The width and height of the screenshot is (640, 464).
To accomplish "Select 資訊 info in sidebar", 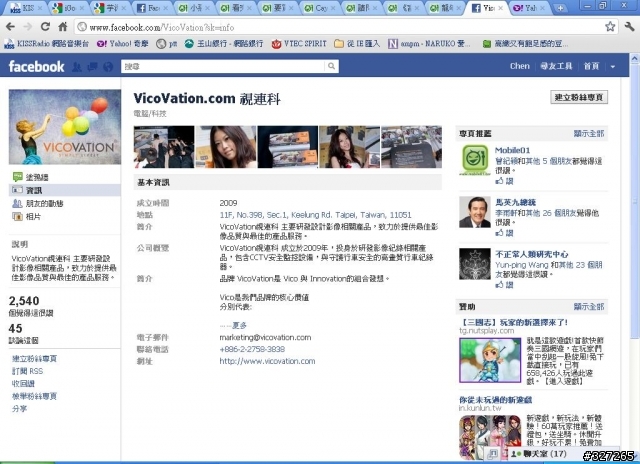I will 64,190.
